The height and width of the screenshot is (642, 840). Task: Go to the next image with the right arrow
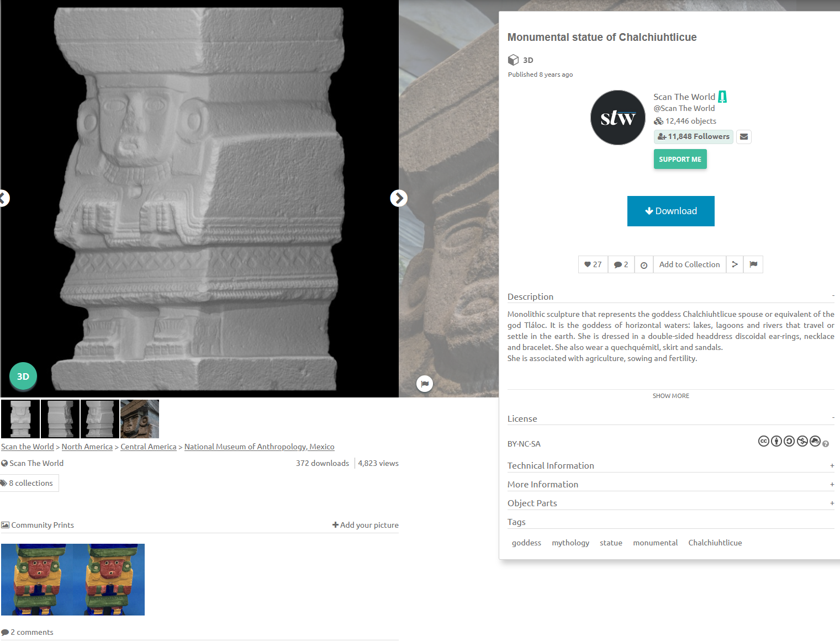(x=398, y=198)
